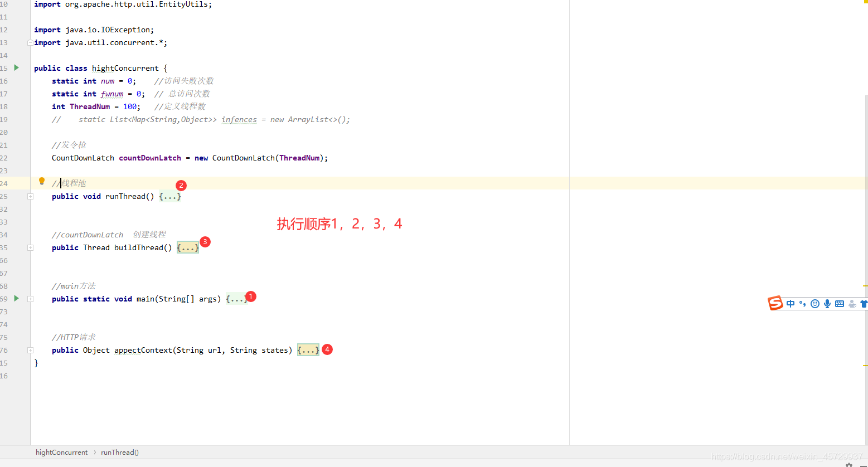Click 'String states' parameter text
The image size is (868, 467).
[259, 350]
